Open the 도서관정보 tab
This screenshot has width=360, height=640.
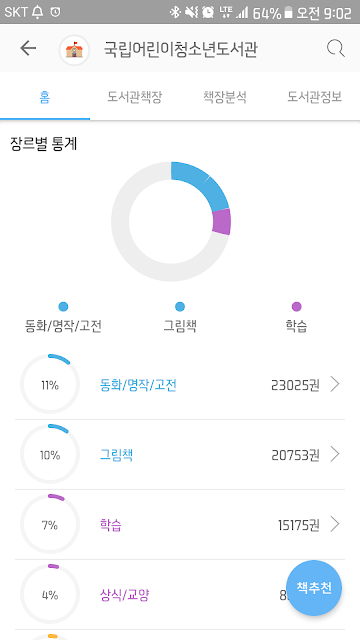tap(314, 97)
